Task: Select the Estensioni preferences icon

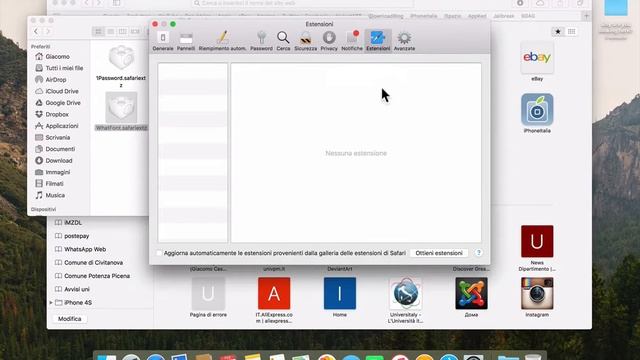Action: point(378,41)
